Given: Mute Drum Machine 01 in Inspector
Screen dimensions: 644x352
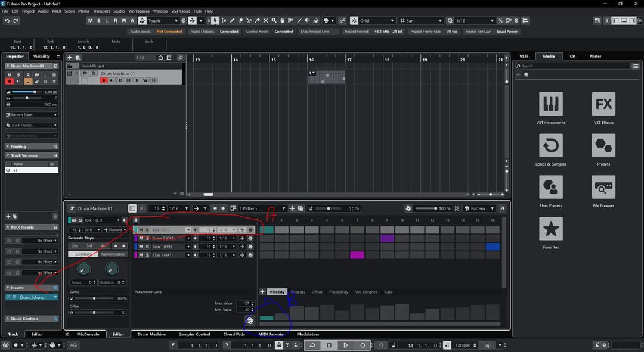Looking at the screenshot, I should point(10,75).
